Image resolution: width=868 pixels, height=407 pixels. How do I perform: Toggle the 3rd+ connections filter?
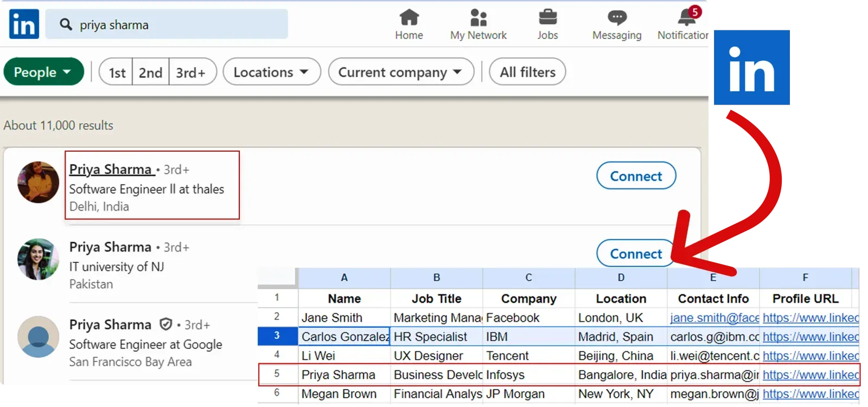coord(192,72)
